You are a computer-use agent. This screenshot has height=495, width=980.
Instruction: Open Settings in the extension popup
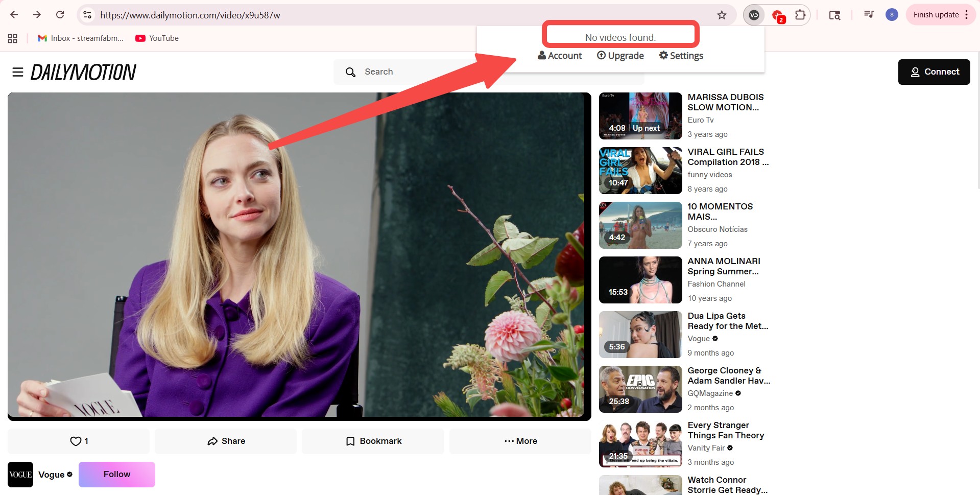point(681,55)
